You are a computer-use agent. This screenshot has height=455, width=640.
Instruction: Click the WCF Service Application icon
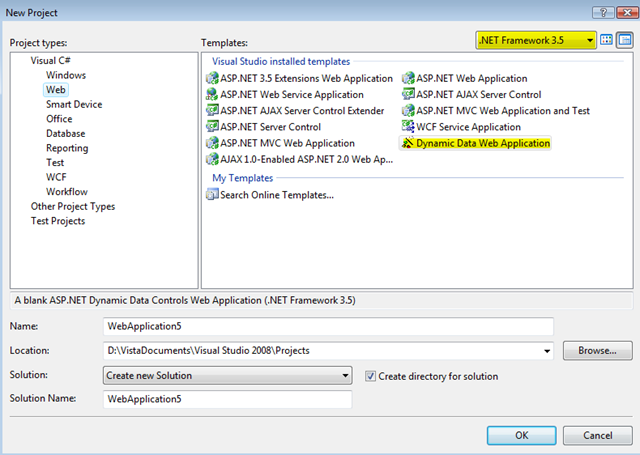408,127
